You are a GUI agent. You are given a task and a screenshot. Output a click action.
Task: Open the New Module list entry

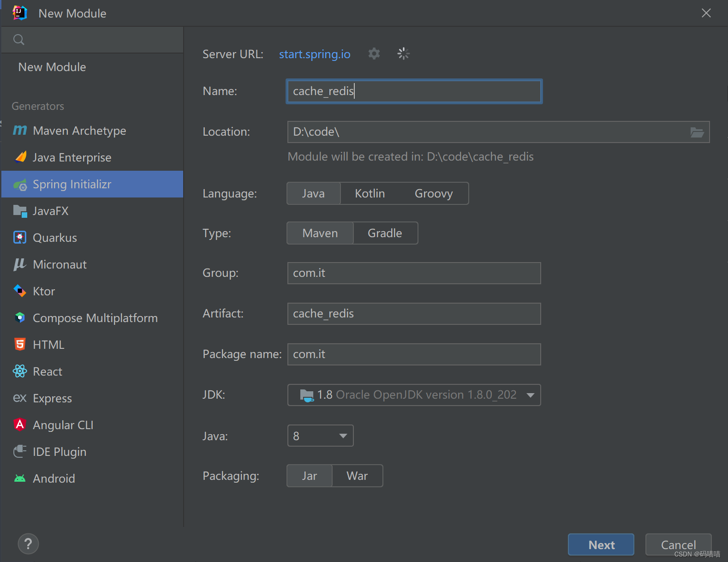click(x=52, y=67)
